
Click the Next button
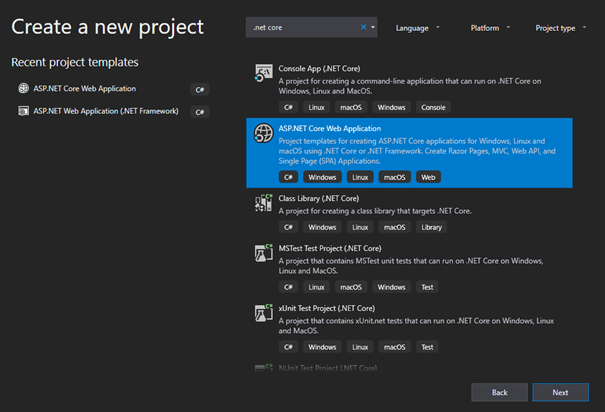click(x=561, y=392)
